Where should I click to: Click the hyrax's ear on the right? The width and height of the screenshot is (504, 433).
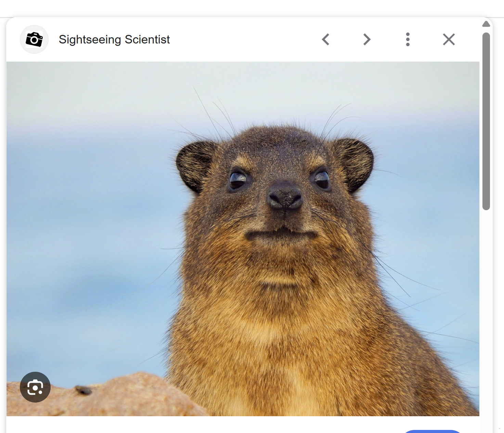(356, 163)
